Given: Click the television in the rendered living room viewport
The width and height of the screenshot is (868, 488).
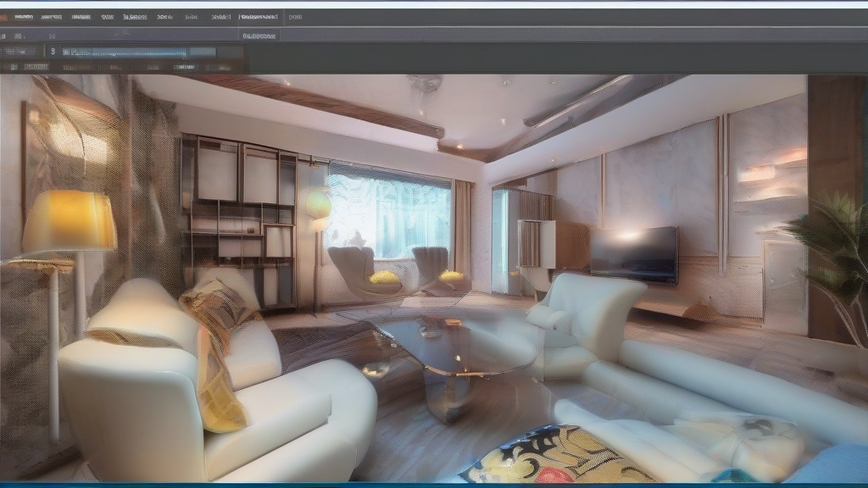Looking at the screenshot, I should (x=633, y=253).
